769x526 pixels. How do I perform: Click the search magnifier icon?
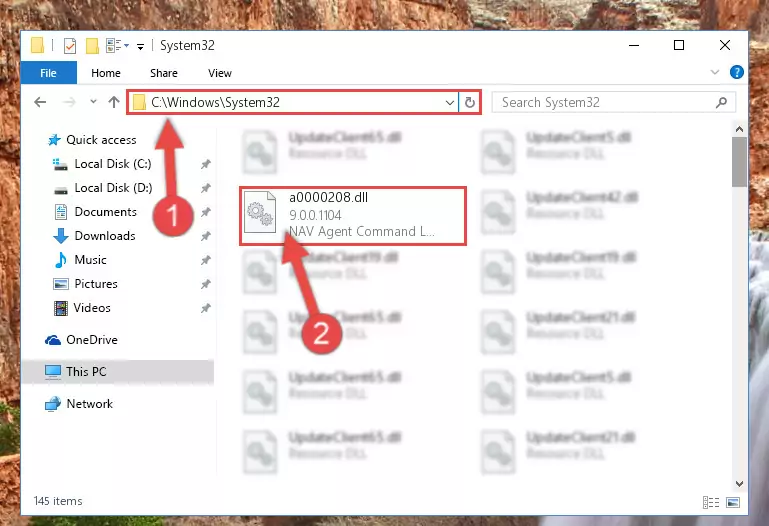721,102
